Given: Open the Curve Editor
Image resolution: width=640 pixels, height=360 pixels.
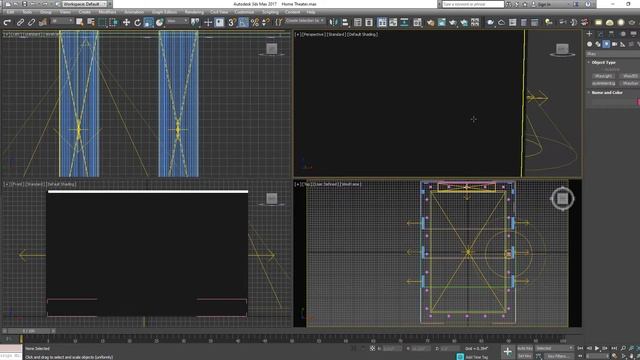Looking at the screenshot, I should click(x=393, y=22).
